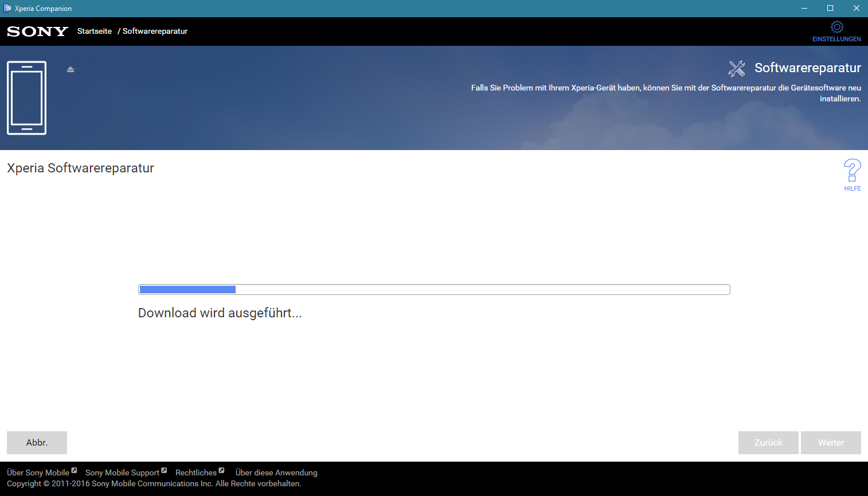The height and width of the screenshot is (496, 868).
Task: Open the Hilfe question mark icon
Action: click(x=852, y=171)
